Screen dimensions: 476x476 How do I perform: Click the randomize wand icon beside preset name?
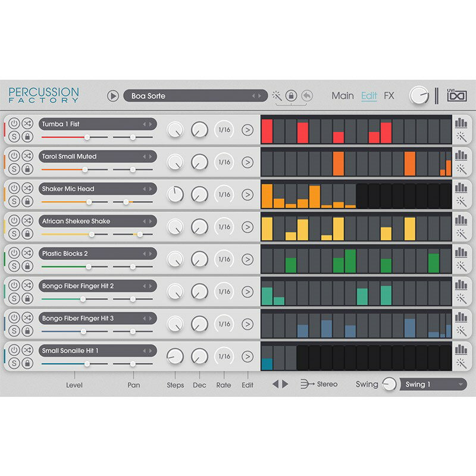277,96
